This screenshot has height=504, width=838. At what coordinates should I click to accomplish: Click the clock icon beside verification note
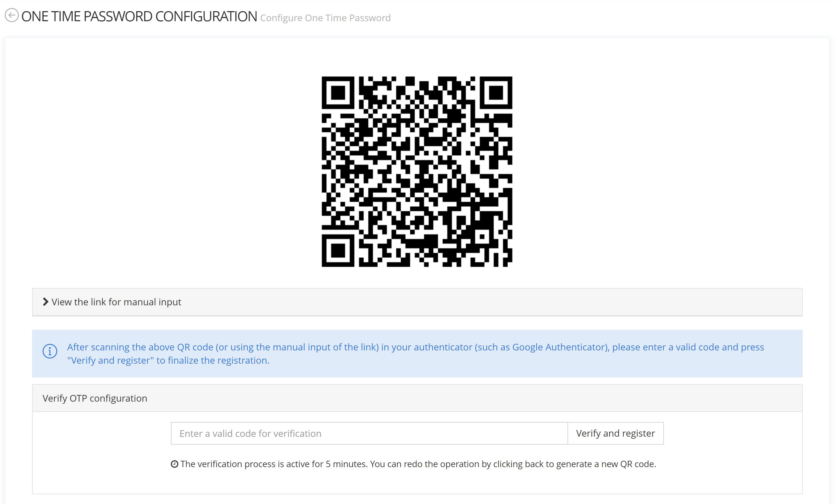pyautogui.click(x=174, y=464)
